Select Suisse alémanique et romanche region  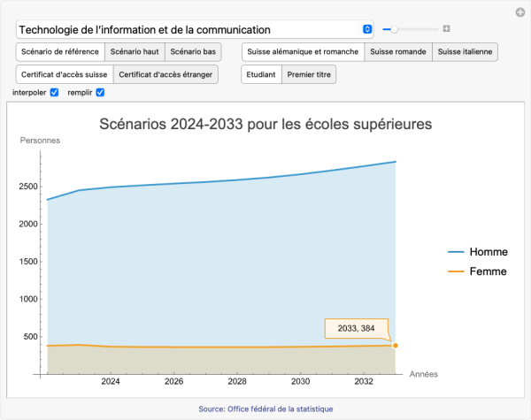(303, 52)
